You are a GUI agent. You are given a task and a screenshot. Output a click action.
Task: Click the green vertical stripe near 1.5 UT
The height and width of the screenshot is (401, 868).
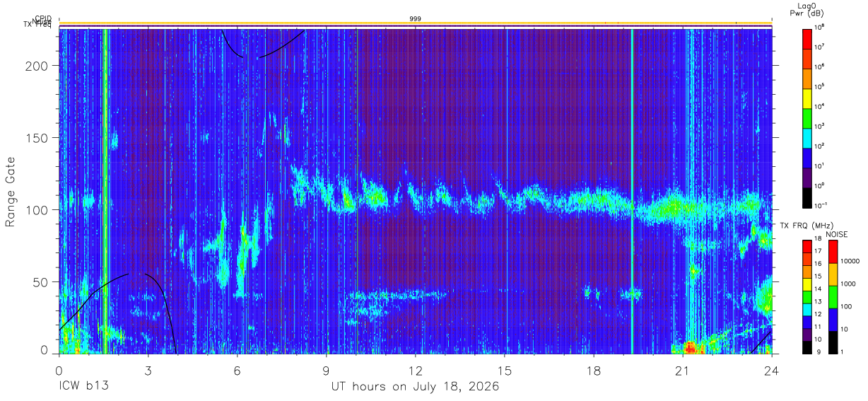click(x=106, y=191)
